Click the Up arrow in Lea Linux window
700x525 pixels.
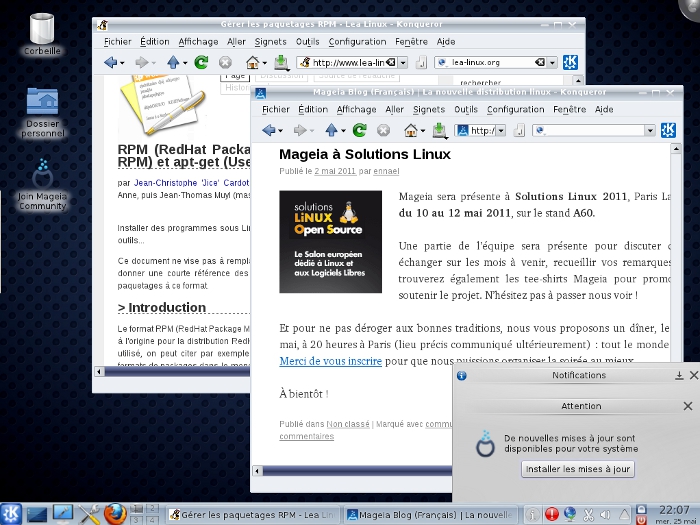pyautogui.click(x=173, y=62)
